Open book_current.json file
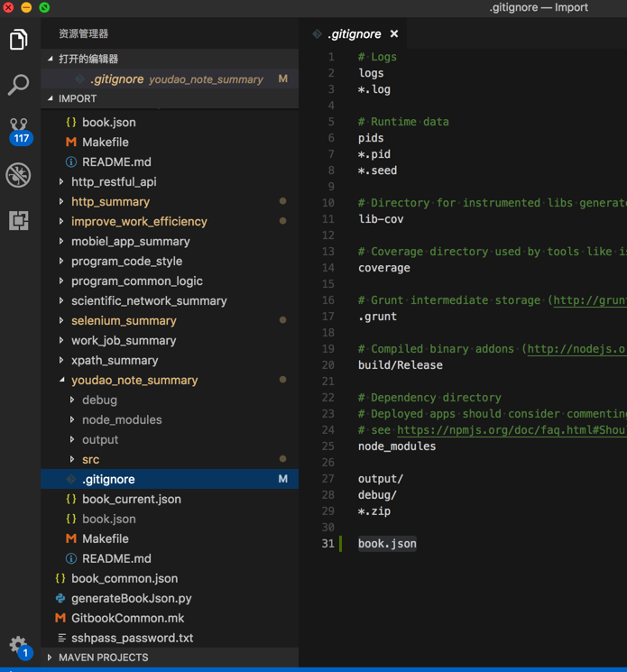The width and height of the screenshot is (627, 672). 131,499
